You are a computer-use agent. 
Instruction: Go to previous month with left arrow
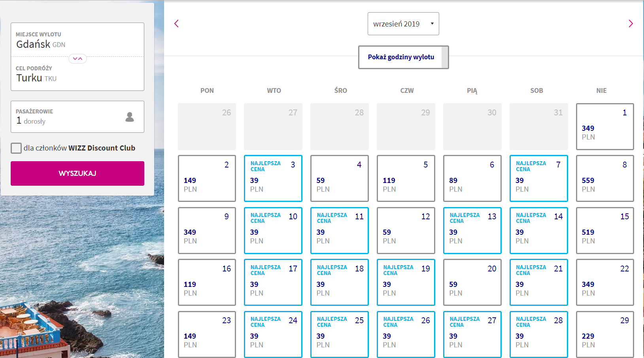click(177, 24)
